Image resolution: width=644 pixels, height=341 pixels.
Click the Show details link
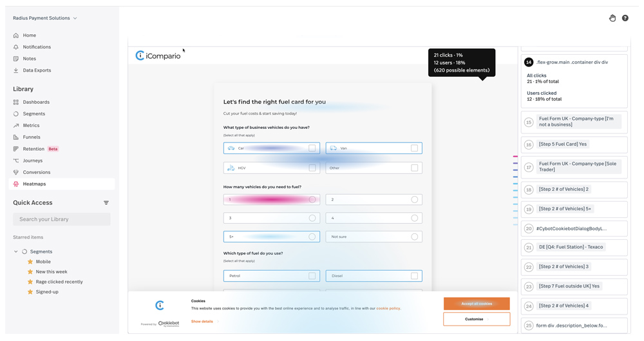pos(202,322)
